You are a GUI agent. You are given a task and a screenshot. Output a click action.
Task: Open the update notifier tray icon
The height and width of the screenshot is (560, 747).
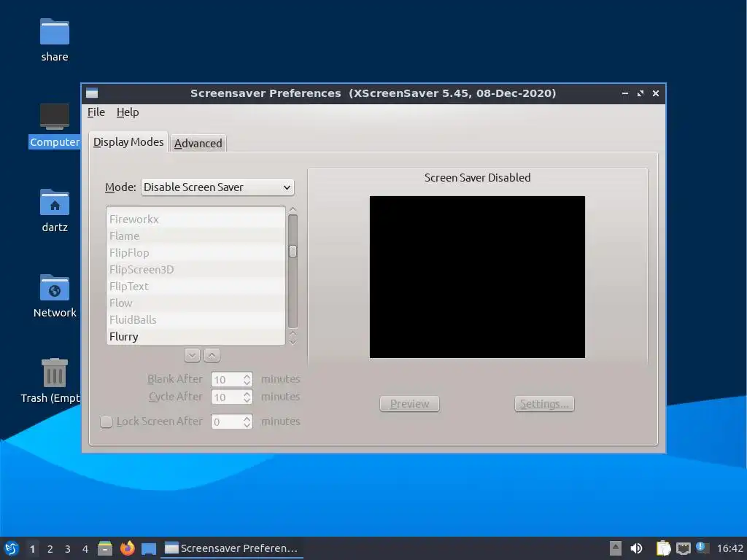[x=703, y=548]
